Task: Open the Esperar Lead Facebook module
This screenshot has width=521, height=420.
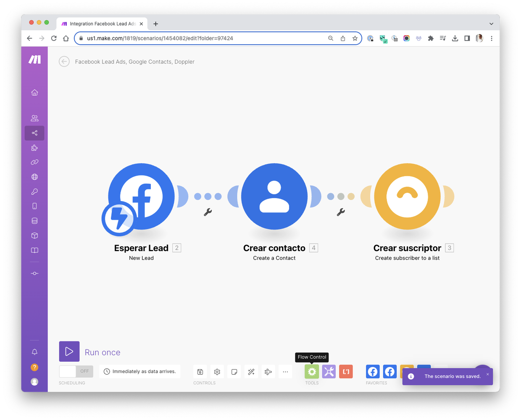Action: [141, 197]
